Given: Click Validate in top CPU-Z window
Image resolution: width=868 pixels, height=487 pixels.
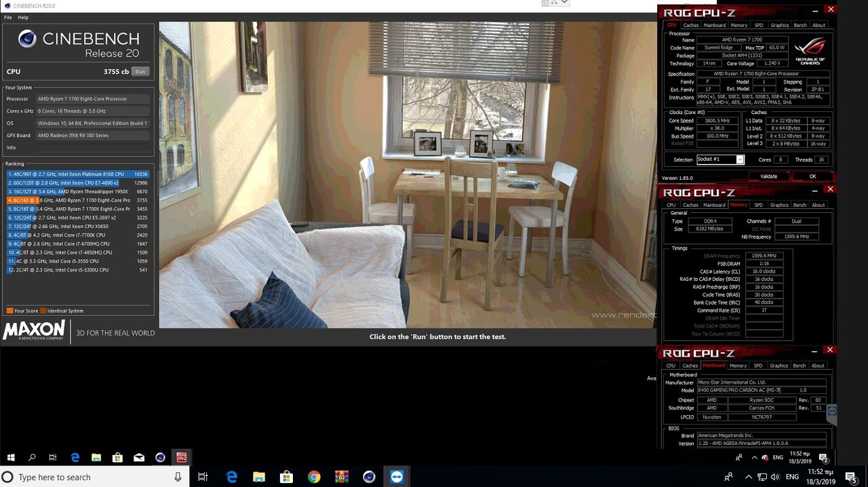Looking at the screenshot, I should pos(768,176).
